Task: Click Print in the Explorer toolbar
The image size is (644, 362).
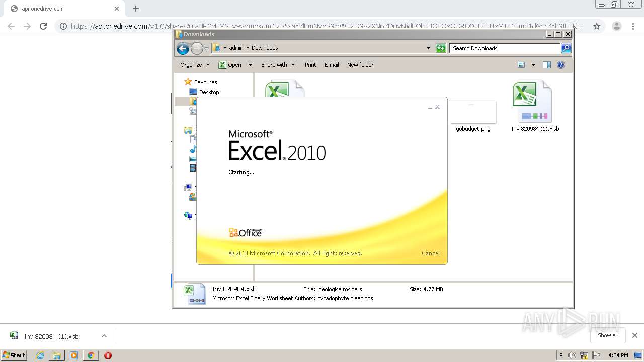Action: pos(310,65)
